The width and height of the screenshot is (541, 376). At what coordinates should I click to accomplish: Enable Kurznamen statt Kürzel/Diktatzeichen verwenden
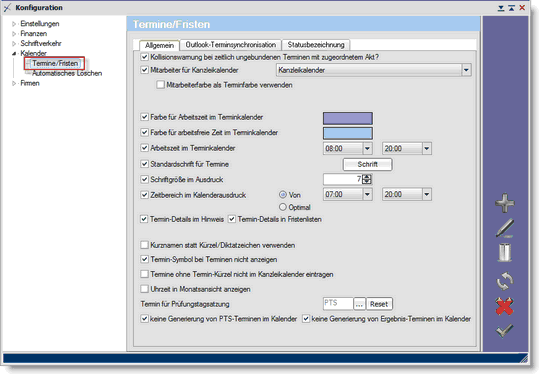(x=144, y=245)
